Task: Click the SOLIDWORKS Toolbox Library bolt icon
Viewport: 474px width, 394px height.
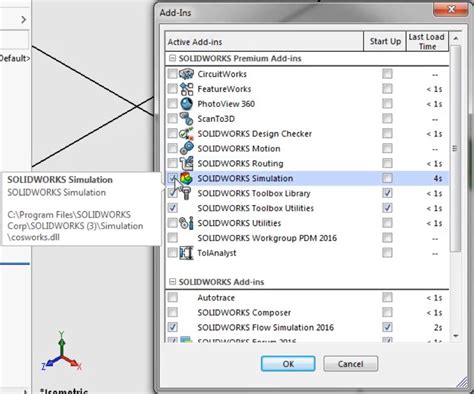Action: pyautogui.click(x=186, y=193)
